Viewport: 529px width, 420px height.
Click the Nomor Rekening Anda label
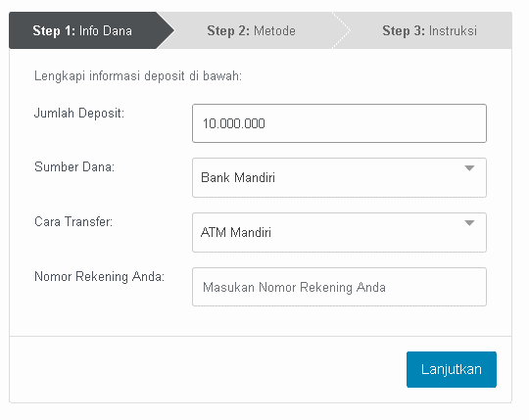point(100,276)
